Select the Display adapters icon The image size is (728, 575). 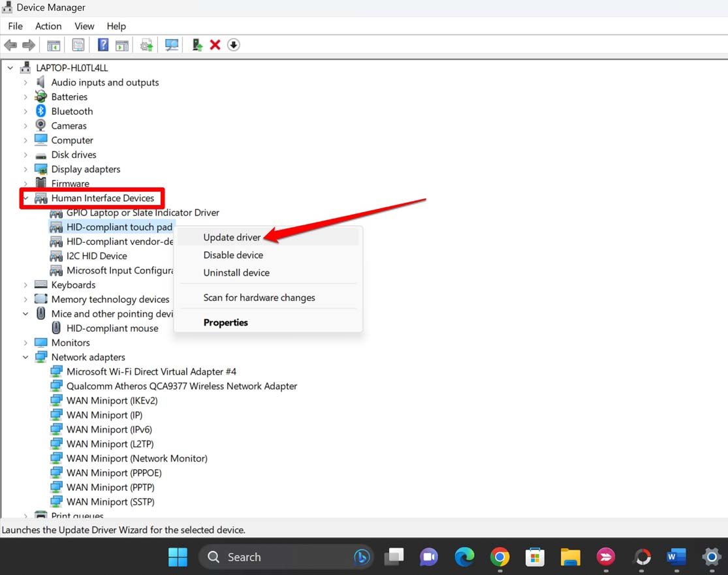point(41,169)
